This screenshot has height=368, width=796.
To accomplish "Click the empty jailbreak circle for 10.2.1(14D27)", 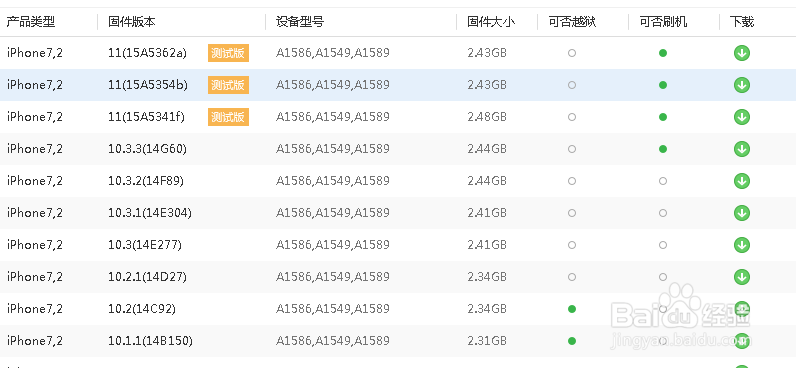I will coord(572,277).
